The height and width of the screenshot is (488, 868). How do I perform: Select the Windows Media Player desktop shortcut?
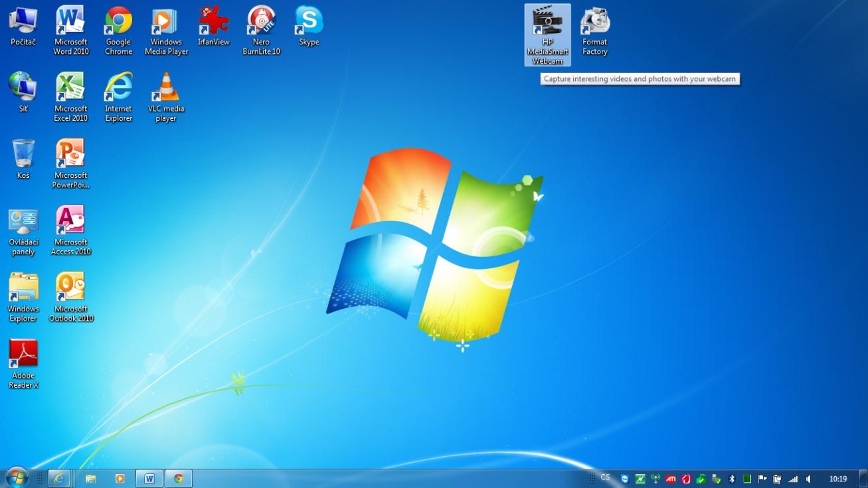tap(166, 31)
